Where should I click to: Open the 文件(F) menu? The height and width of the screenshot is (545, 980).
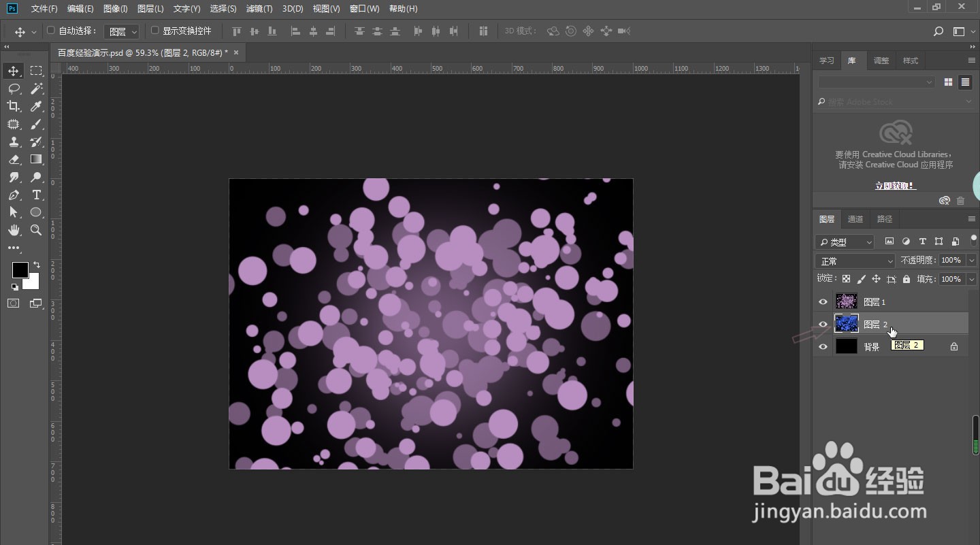coord(44,9)
